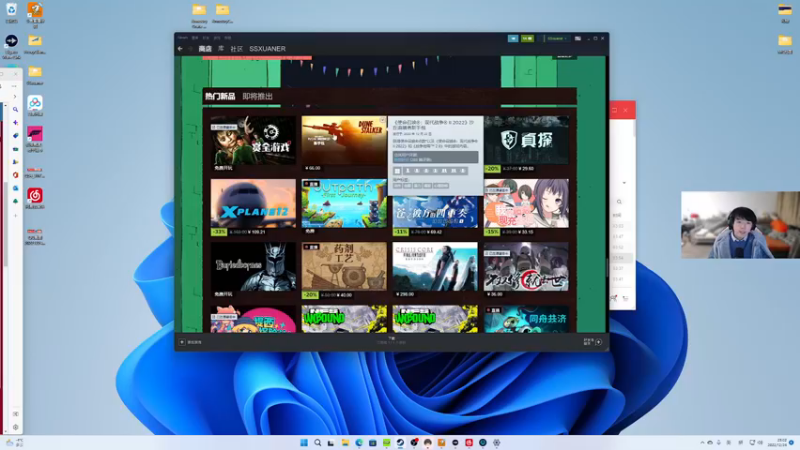This screenshot has width=800, height=450.
Task: Open the blue sky anime game tile under popup
Action: point(435,212)
